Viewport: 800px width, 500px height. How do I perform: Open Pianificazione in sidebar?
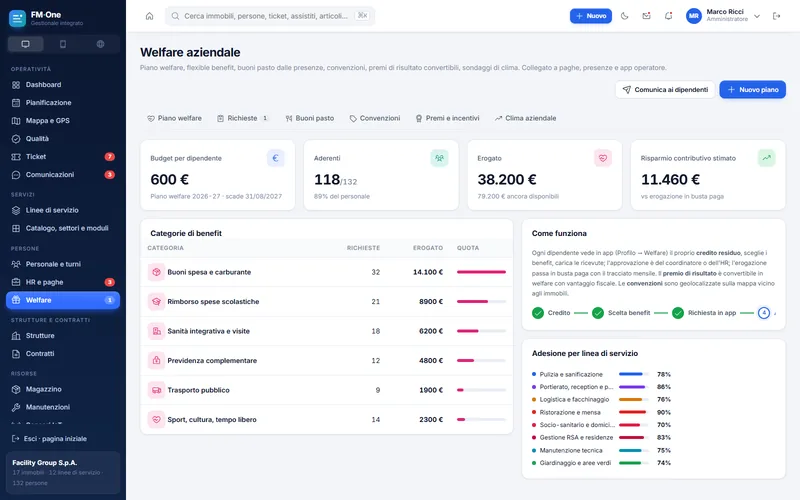[63, 103]
